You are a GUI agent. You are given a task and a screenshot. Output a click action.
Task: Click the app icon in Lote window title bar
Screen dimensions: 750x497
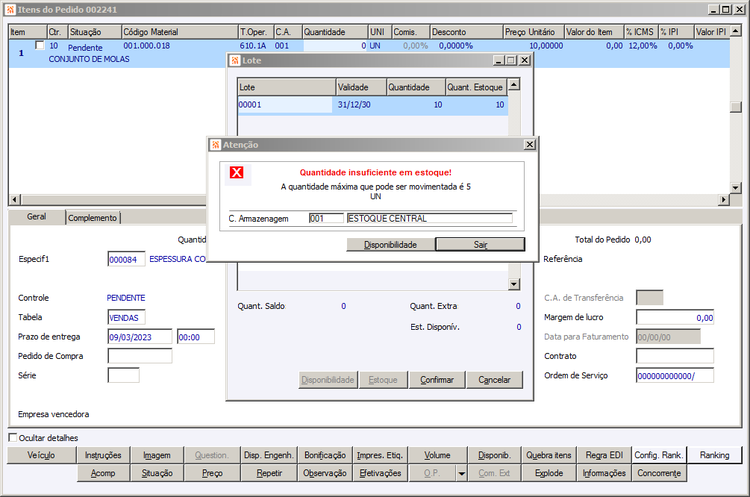point(234,61)
